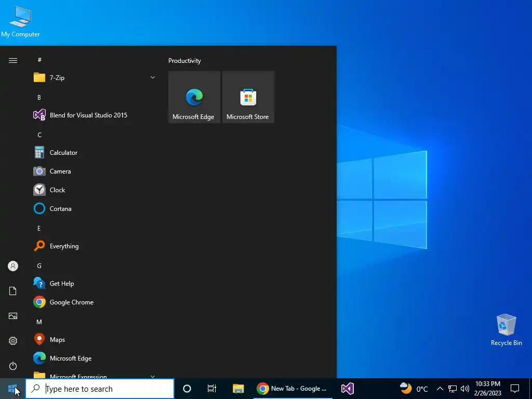
Task: Open the Maps app
Action: [x=95, y=340]
